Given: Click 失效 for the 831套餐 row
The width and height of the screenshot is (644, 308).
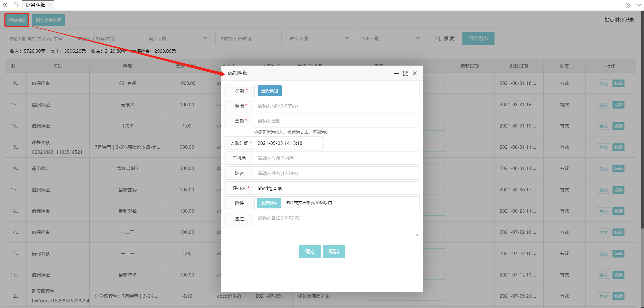Looking at the screenshot, I should [x=604, y=83].
